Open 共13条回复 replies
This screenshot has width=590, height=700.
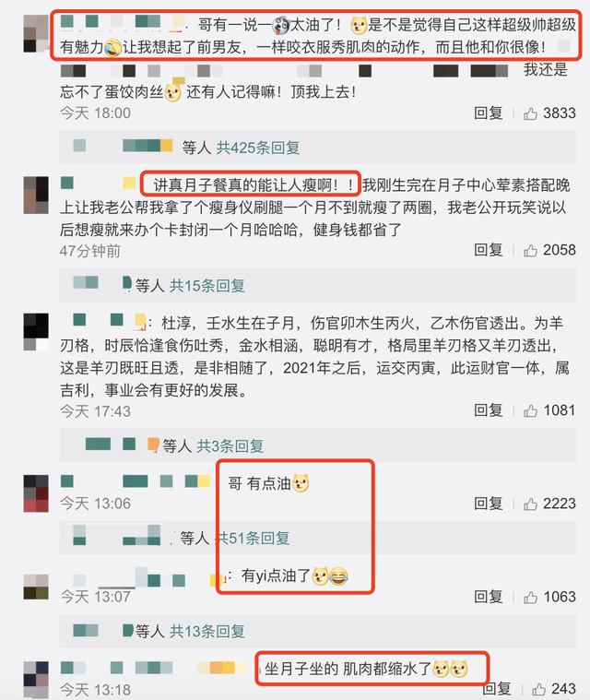(x=207, y=631)
